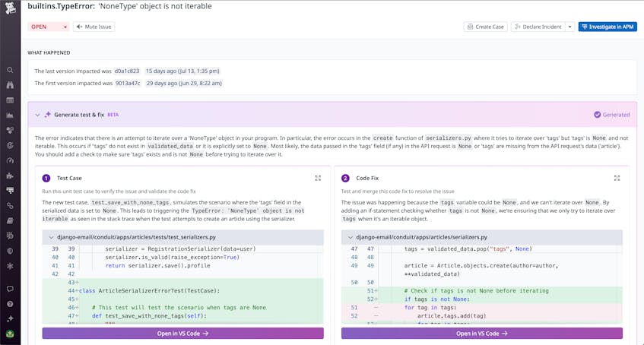
Task: Click the 'if tags is not None:' line
Action: (482, 299)
